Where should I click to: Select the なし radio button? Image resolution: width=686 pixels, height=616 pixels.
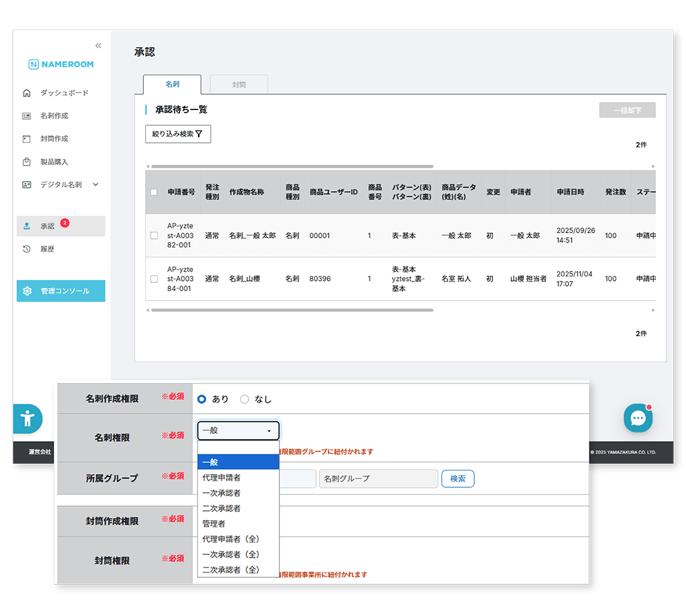pos(244,399)
